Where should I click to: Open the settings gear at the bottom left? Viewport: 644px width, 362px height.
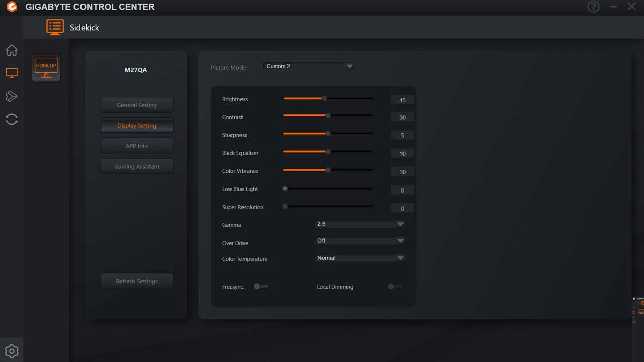tap(11, 350)
